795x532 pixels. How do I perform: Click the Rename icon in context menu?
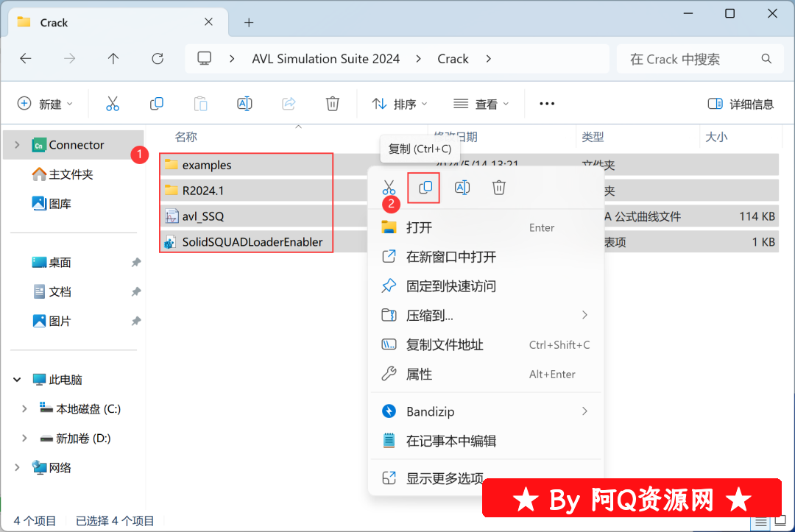[x=462, y=188]
